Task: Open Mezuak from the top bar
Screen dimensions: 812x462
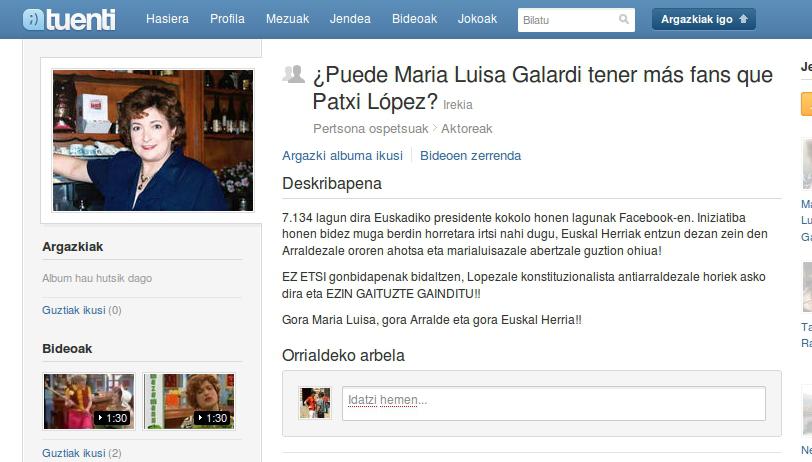Action: (287, 19)
